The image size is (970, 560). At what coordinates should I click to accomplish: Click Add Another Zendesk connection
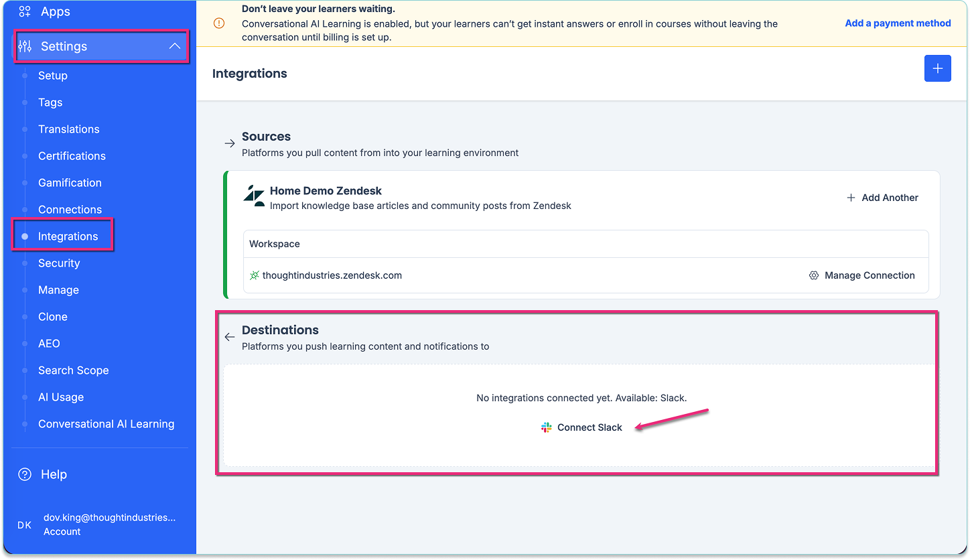click(x=882, y=198)
